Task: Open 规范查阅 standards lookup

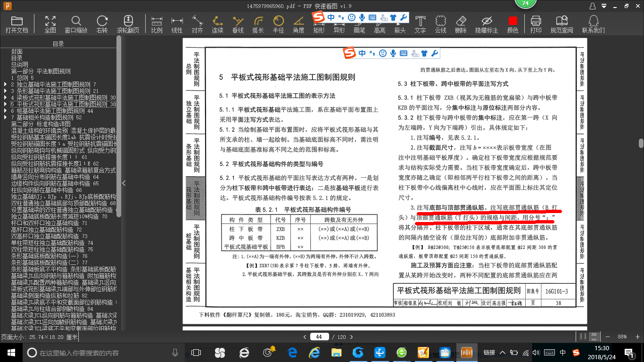Action: pos(561,24)
